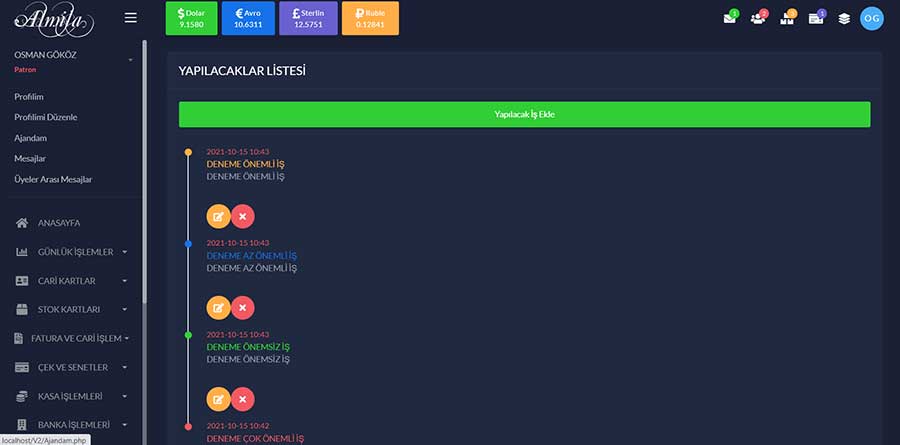This screenshot has width=900, height=445.
Task: Edit the DENEME ÖNEMLİ İŞ task
Action: click(218, 216)
